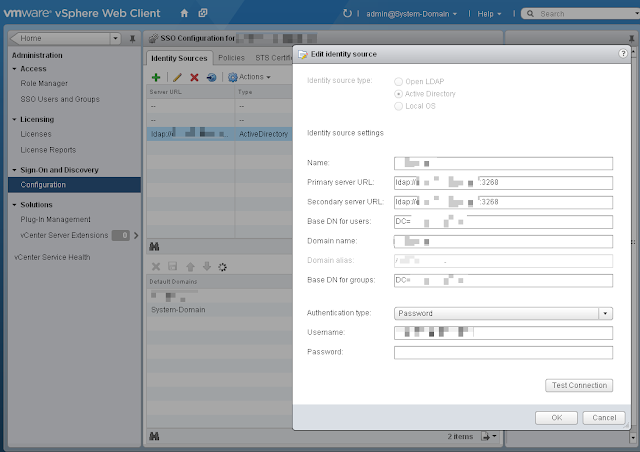Open Actions dropdown menu

pos(255,77)
